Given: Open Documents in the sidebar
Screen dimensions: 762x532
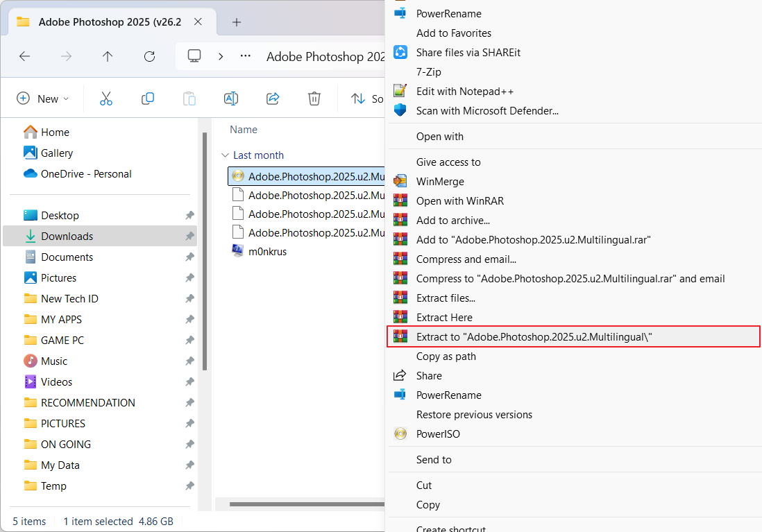Looking at the screenshot, I should 58,257.
